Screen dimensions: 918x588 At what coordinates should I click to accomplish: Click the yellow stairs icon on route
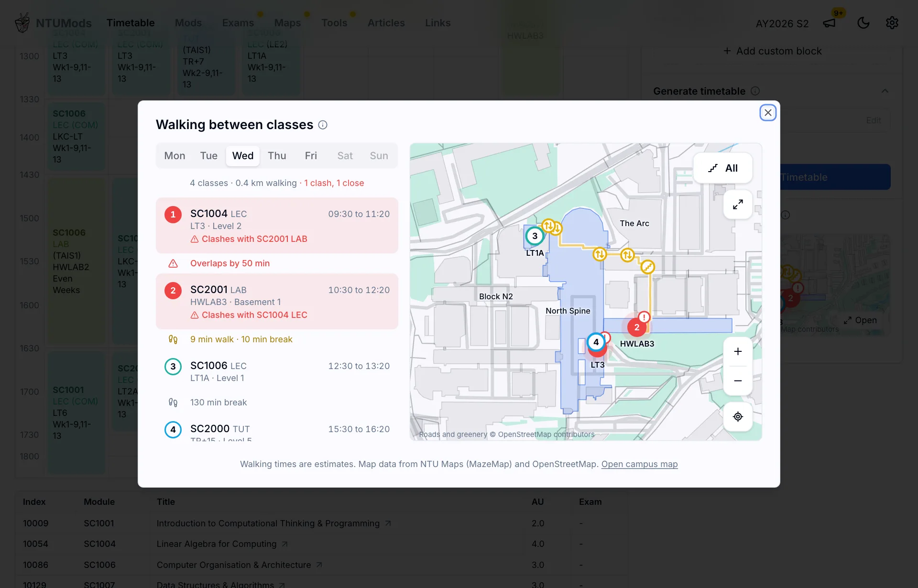pyautogui.click(x=647, y=267)
